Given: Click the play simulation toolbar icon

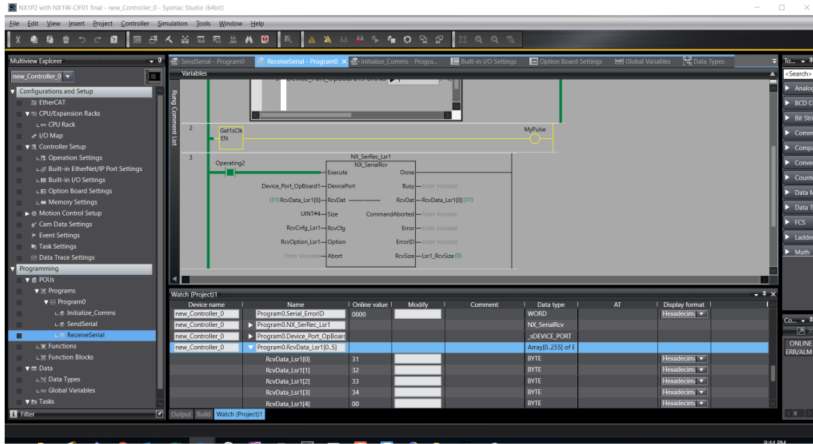Looking at the screenshot, I should point(375,39).
